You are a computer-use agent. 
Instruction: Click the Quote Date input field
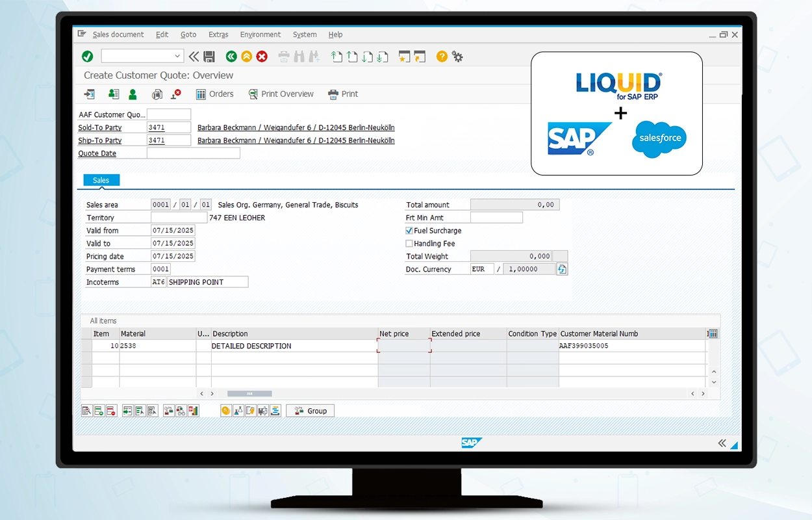[x=194, y=153]
